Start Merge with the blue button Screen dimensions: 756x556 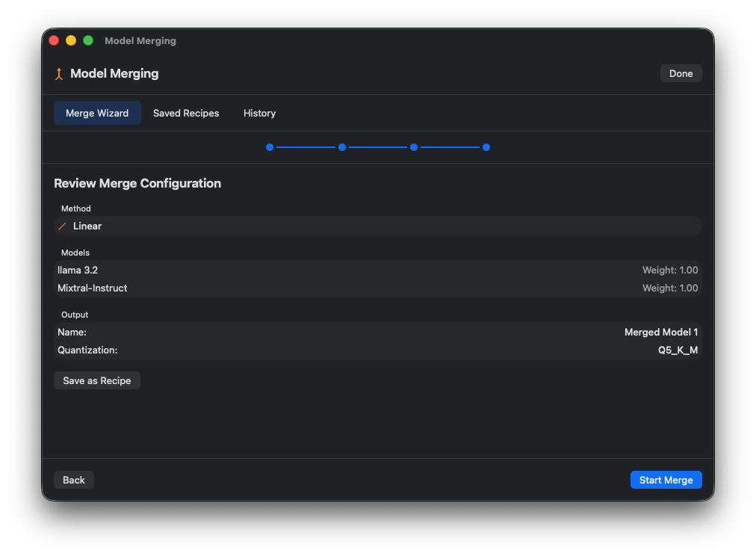(666, 481)
